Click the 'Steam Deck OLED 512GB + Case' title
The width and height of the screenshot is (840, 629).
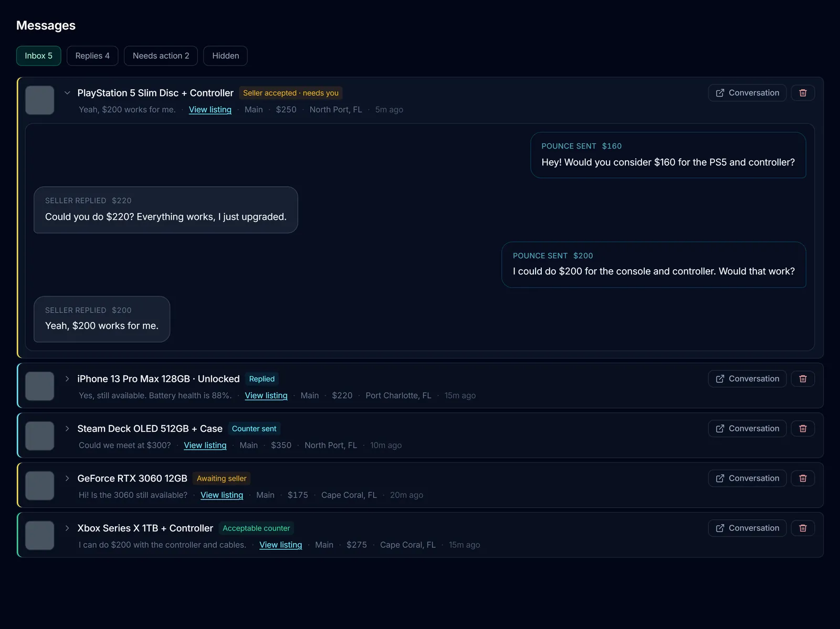coord(150,429)
